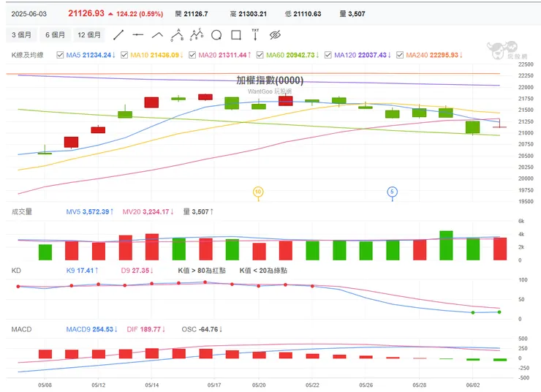Click the DIF value 189.77
Viewport: 541px width, 392px height.
pos(151,329)
